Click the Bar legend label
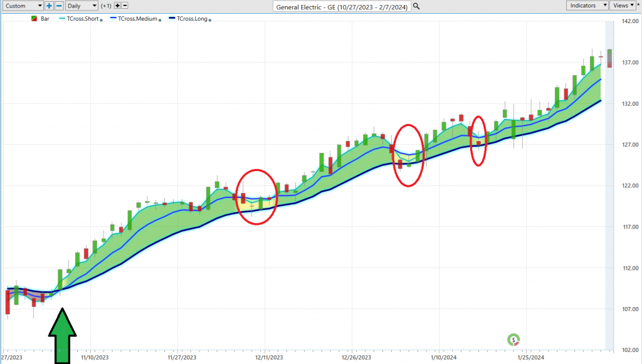Viewport: 642px width, 364px height. coord(45,19)
